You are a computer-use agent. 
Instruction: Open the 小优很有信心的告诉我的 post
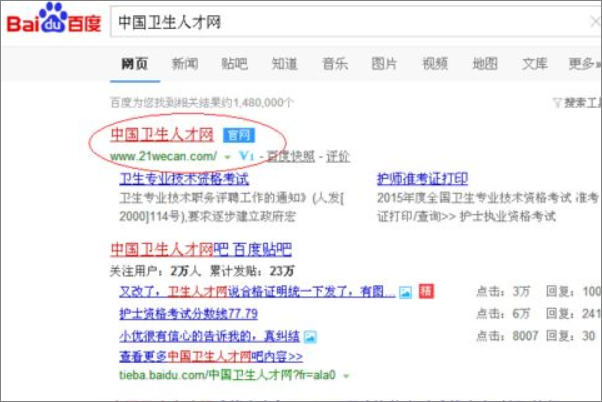point(209,336)
